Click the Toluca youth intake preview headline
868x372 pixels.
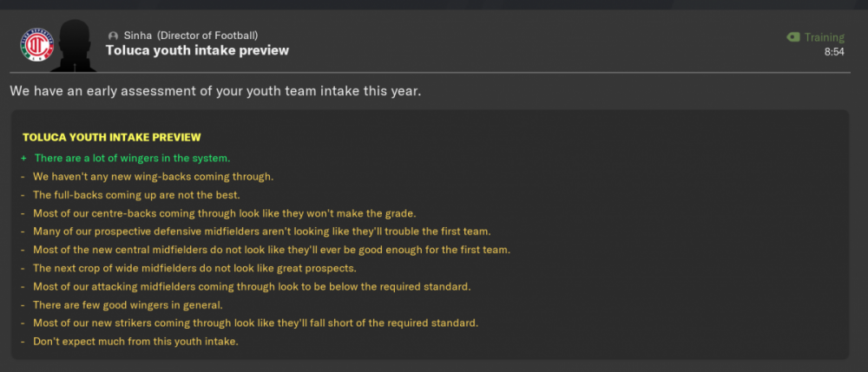(197, 50)
